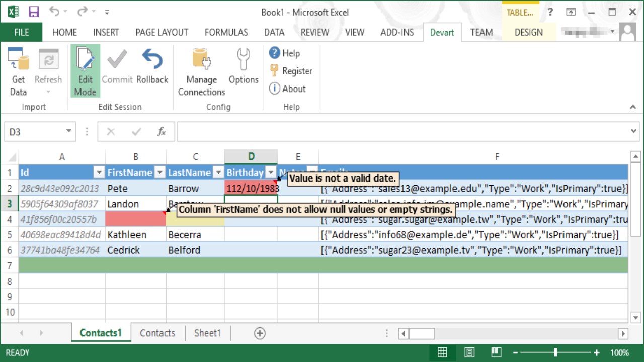Screen dimensions: 644x362
Task: Open the LastName column filter dropdown
Action: (218, 172)
